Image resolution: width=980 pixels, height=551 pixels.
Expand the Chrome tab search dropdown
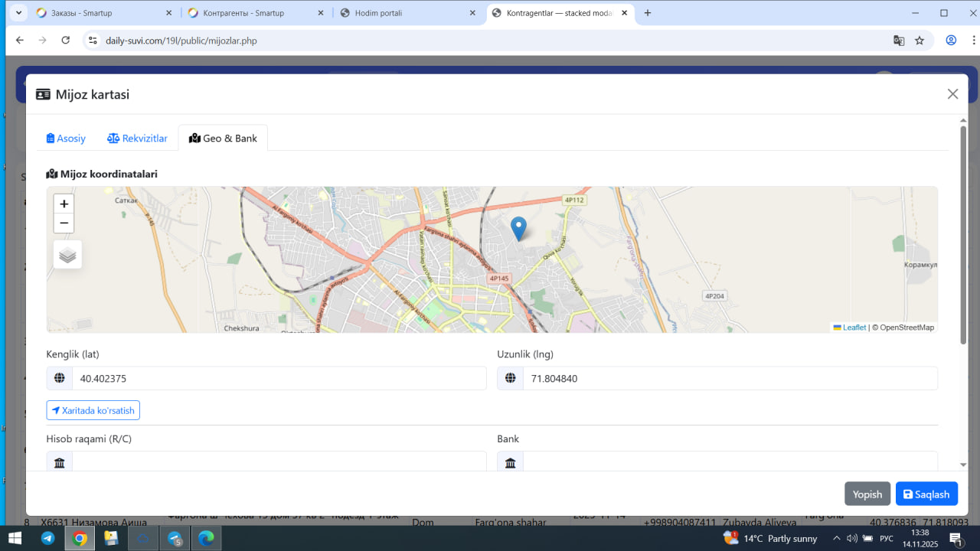point(19,13)
